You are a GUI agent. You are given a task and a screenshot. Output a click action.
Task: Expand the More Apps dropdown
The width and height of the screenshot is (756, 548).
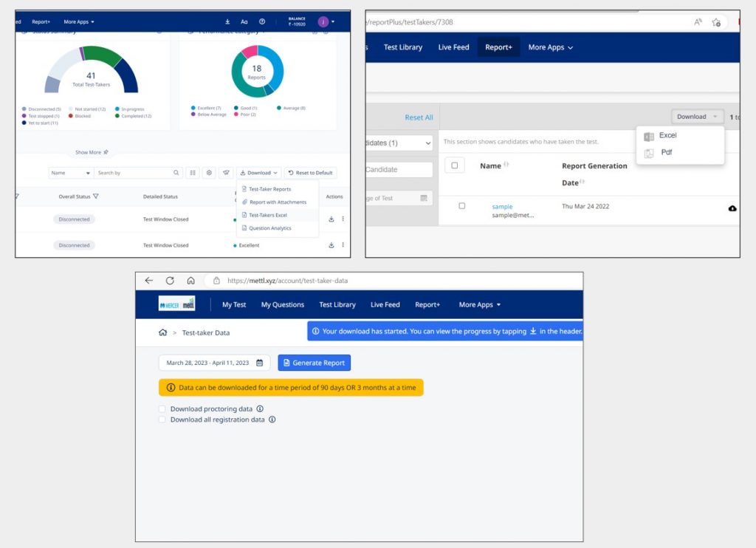(479, 304)
